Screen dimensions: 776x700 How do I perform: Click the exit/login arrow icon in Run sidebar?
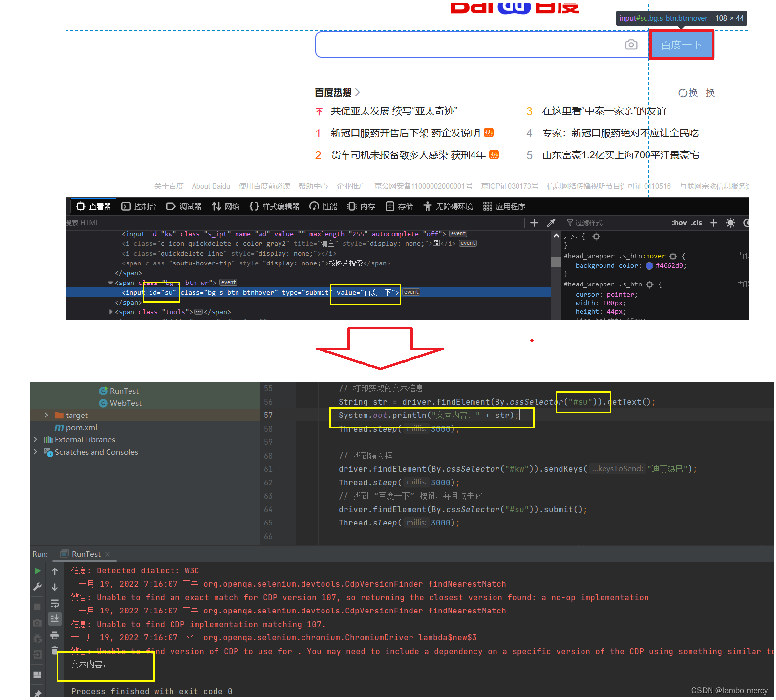37,655
